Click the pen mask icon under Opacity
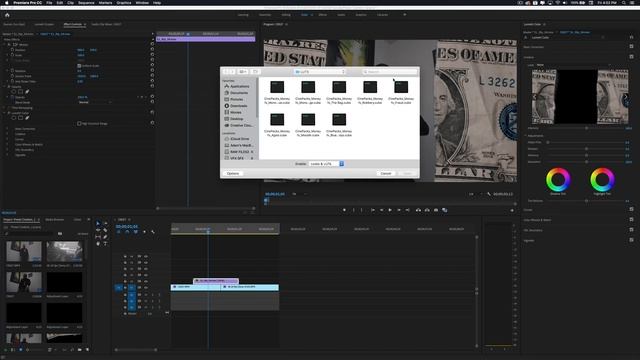640x360 pixels. point(27,92)
